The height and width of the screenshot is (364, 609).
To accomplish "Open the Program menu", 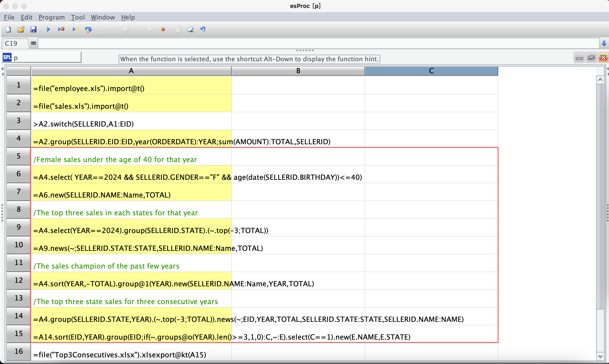I will coord(52,17).
